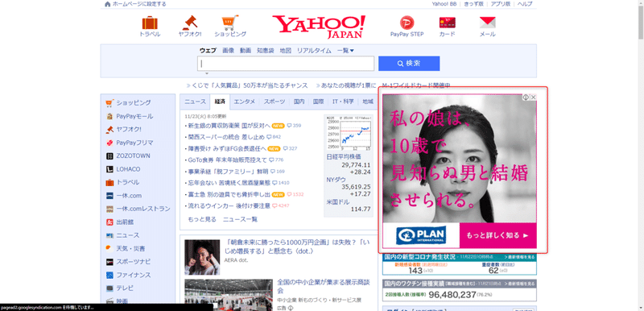Screen dimensions: 644x311
Task: Open 天気・災害 in the sidebar
Action: pos(130,248)
